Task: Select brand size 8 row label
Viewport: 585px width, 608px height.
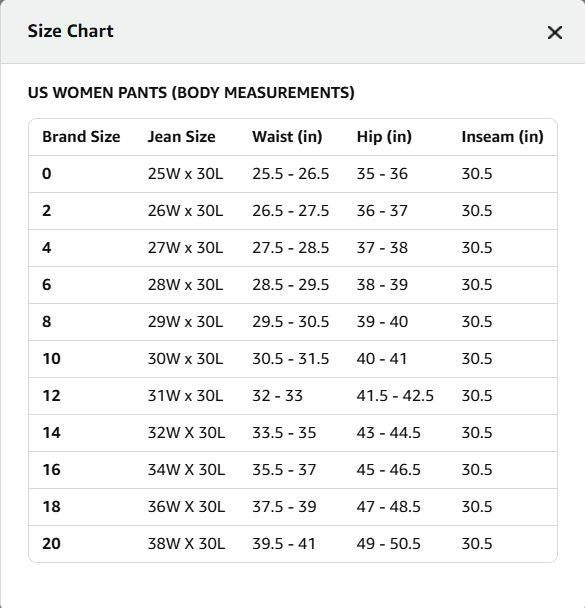Action: pos(47,322)
